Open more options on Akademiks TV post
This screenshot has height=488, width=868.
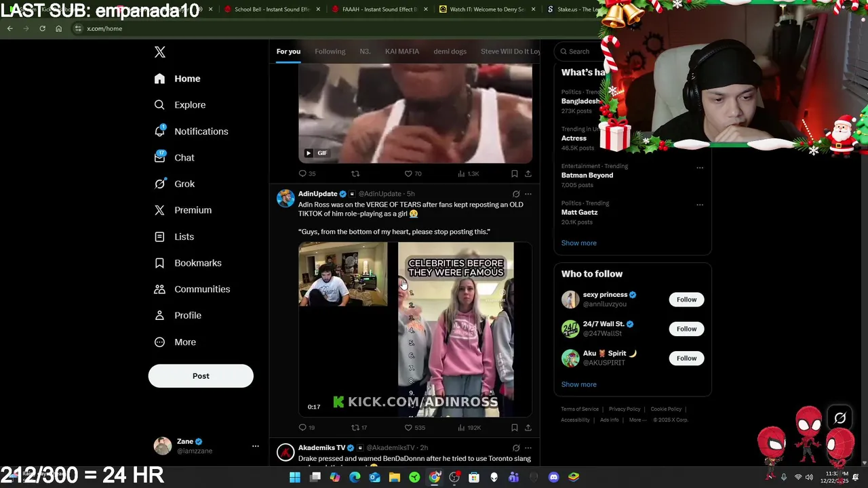pyautogui.click(x=528, y=448)
